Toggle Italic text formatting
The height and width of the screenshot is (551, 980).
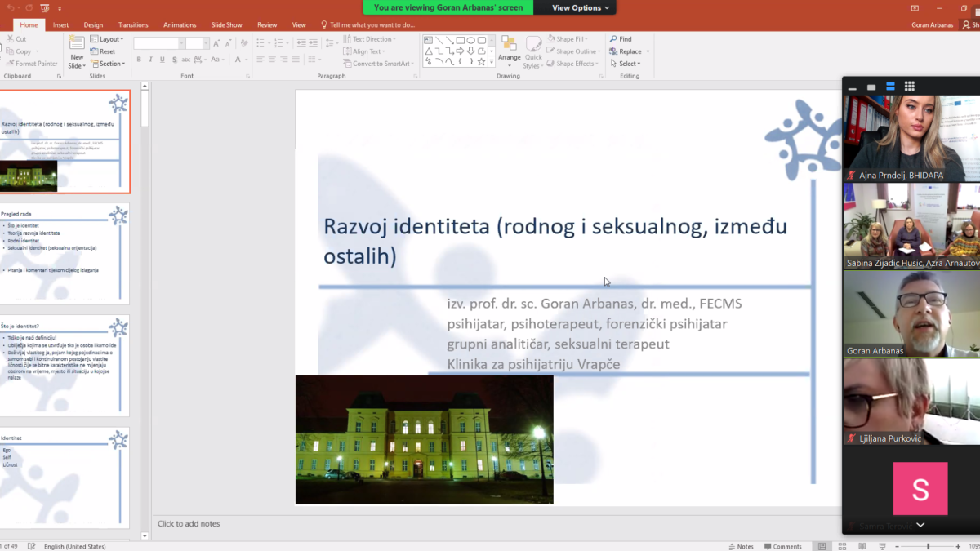click(149, 60)
